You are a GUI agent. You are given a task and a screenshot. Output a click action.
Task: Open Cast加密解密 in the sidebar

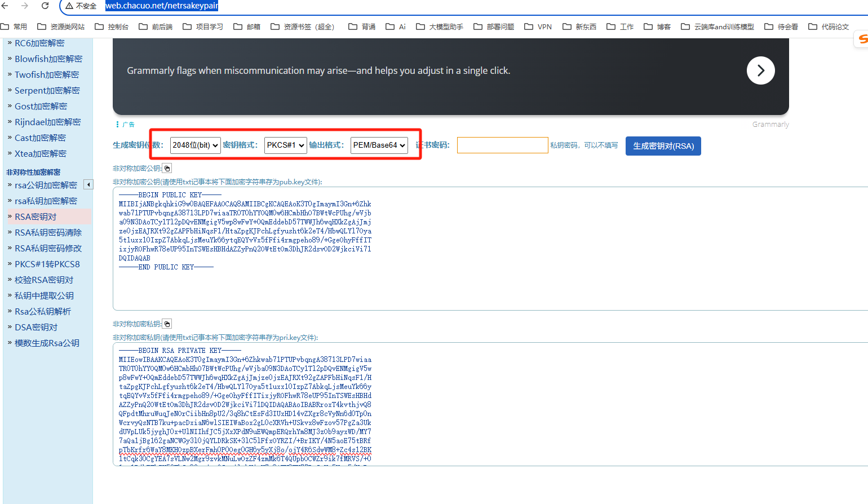[x=40, y=138]
